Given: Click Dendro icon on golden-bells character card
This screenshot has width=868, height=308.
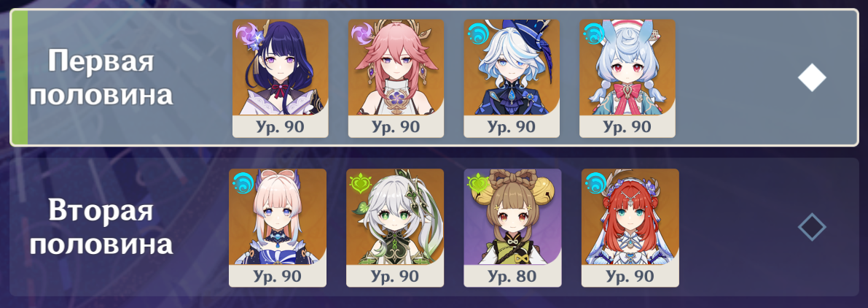Looking at the screenshot, I should click(x=477, y=182).
